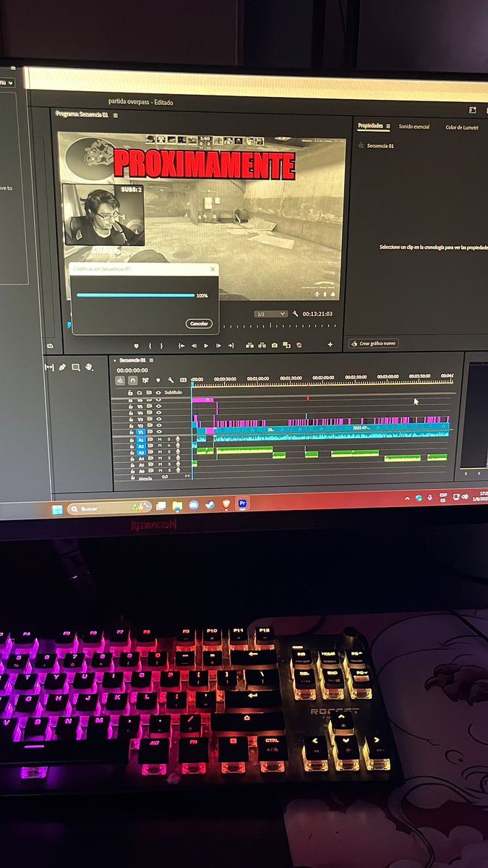488x868 pixels.
Task: Select the Secuencia 01 timeline tab
Action: click(x=132, y=359)
